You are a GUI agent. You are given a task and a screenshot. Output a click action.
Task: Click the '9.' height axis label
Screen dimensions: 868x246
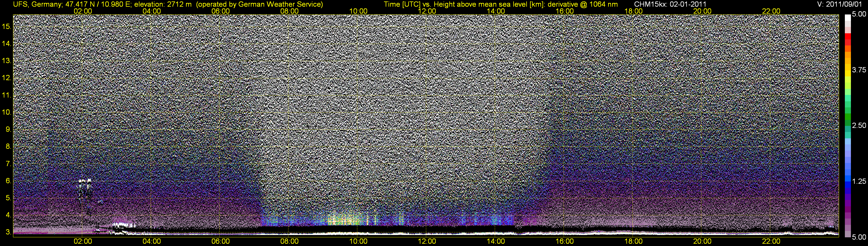pyautogui.click(x=8, y=129)
